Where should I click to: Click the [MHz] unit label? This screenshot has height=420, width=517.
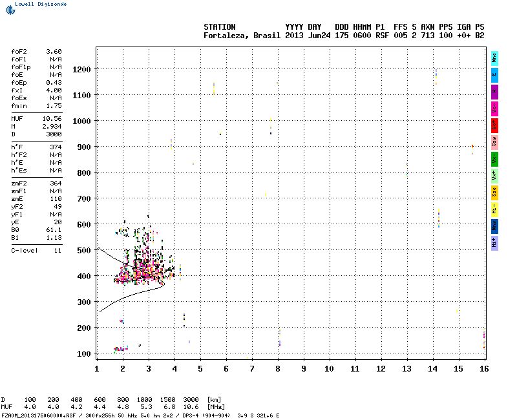216,407
